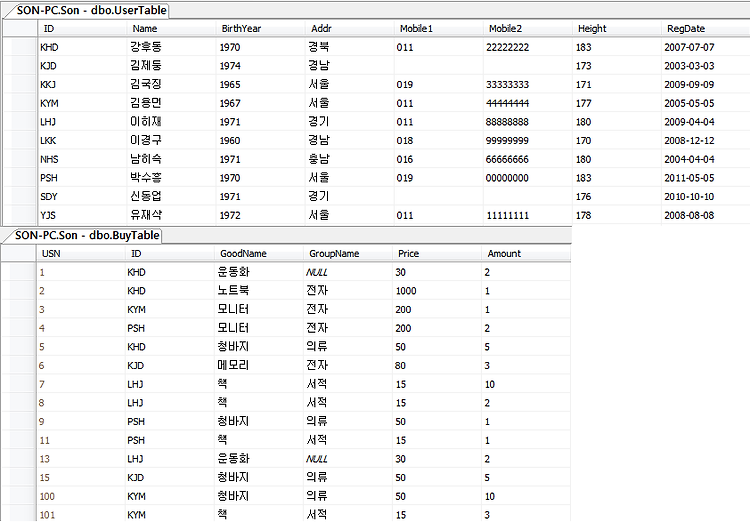Click the RegDate cell 2003-03-03
The width and height of the screenshot is (750, 522).
coord(706,66)
